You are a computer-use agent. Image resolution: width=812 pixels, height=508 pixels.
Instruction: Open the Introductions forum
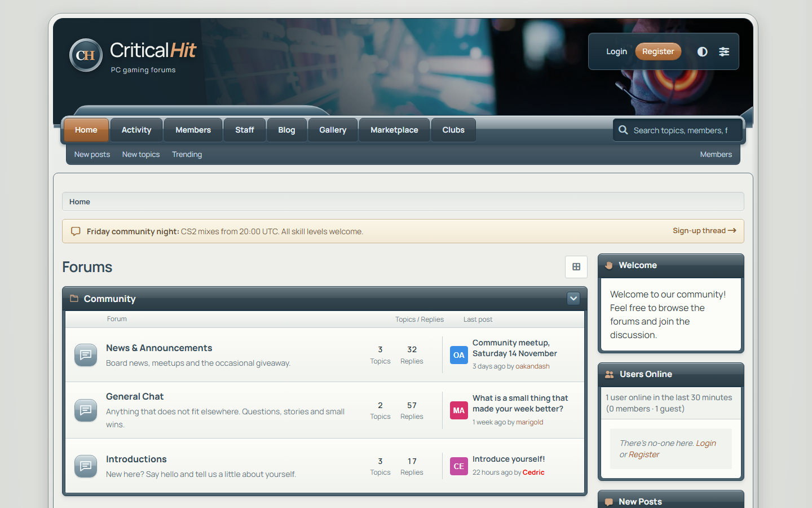coord(136,459)
